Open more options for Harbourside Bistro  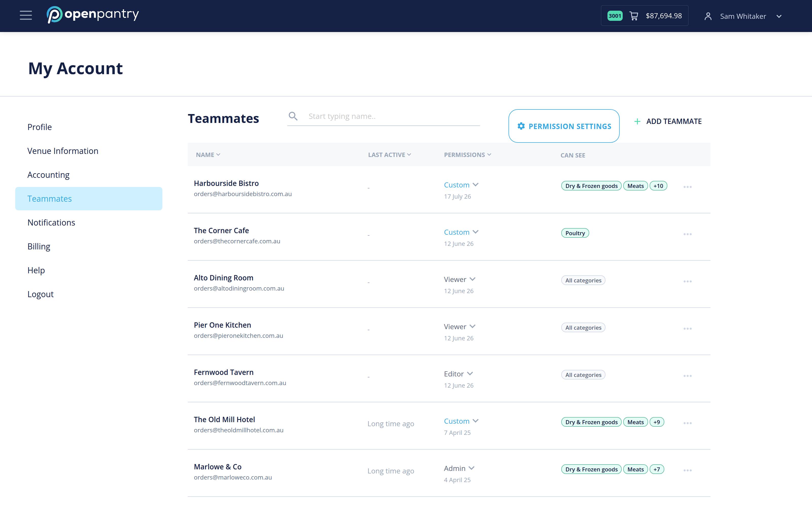tap(687, 187)
